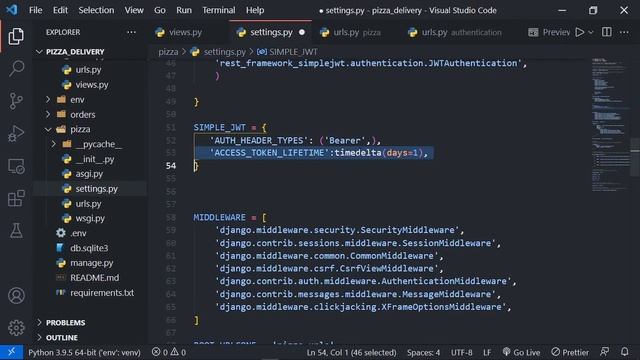Open remote window indicator in status bar

11,352
